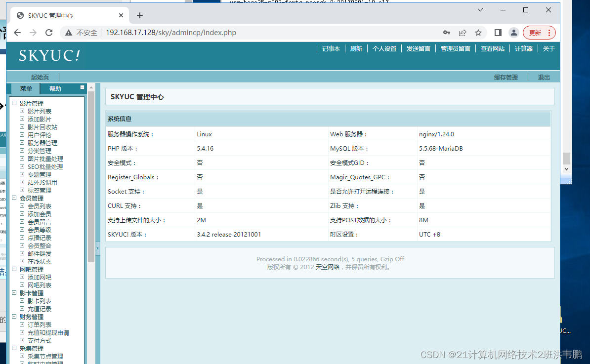590x364 pixels.
Task: Open 添加影片 in the menu
Action: 40,119
